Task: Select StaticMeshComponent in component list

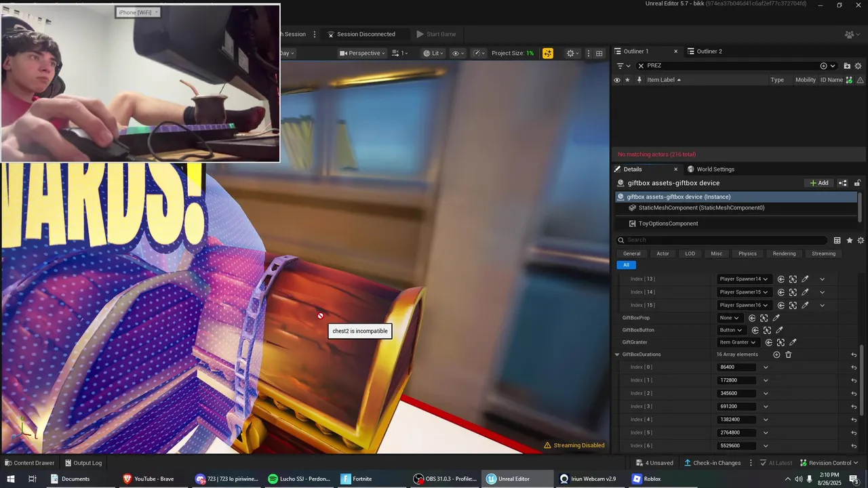Action: click(701, 208)
